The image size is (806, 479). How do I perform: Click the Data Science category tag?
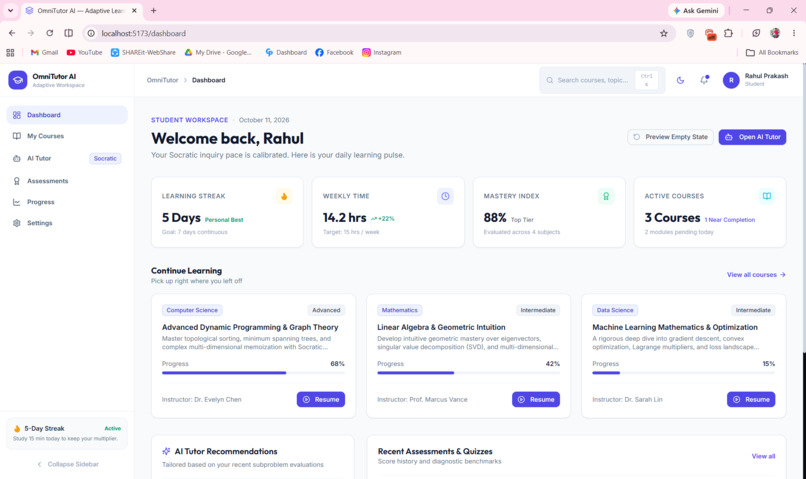615,310
